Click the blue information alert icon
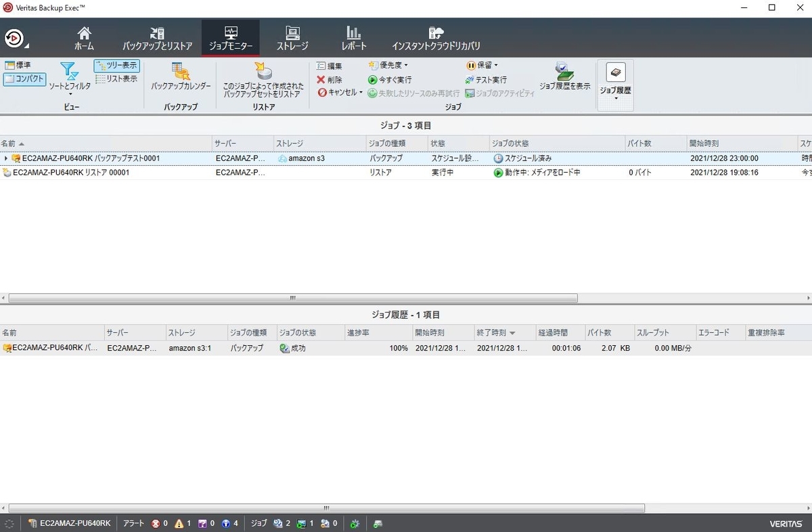This screenshot has height=532, width=812. coord(225,523)
